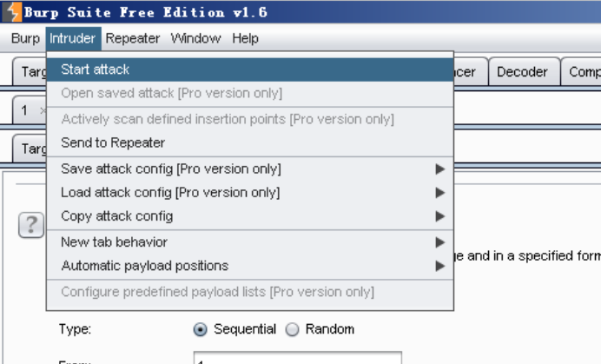601x364 pixels.
Task: Open the Repeater menu
Action: tap(133, 38)
